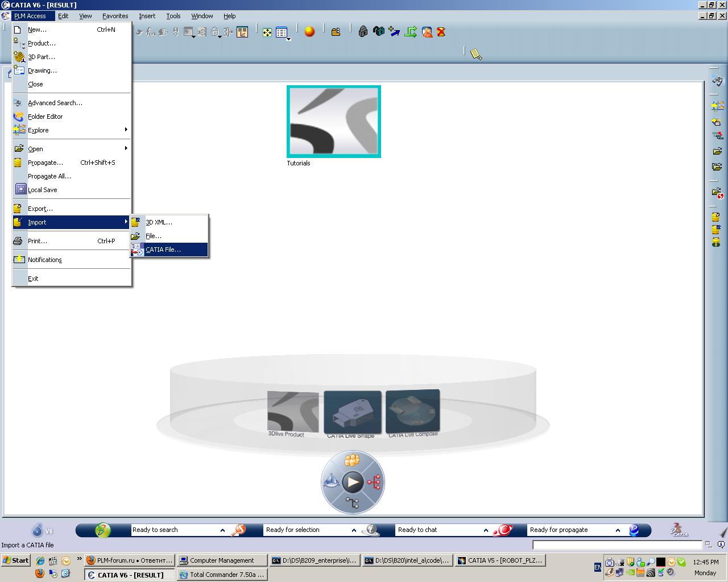This screenshot has height=582, width=728.
Task: Click the yellow note pencil icon
Action: coord(477,54)
